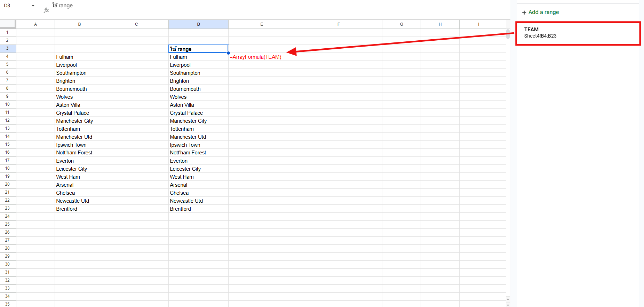Click the scroll up arrow button
The width and height of the screenshot is (644, 307).
point(508,299)
